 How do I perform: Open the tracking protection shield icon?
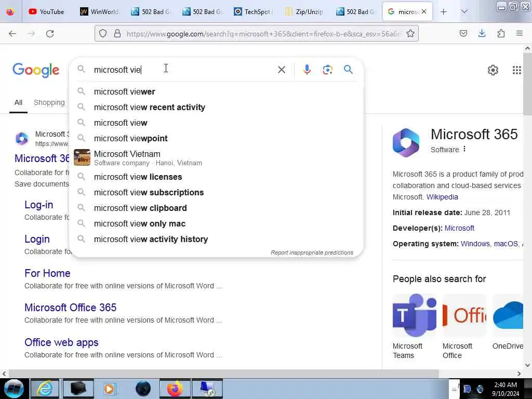tap(103, 33)
